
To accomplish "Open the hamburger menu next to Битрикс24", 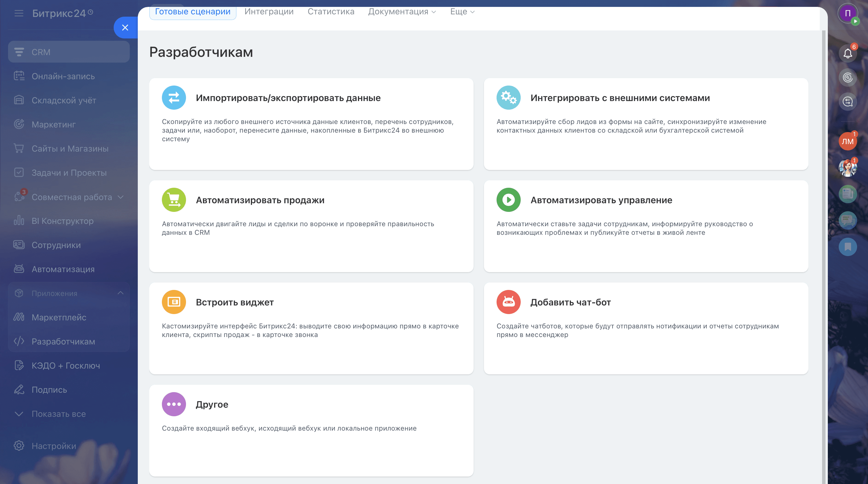I will 19,13.
